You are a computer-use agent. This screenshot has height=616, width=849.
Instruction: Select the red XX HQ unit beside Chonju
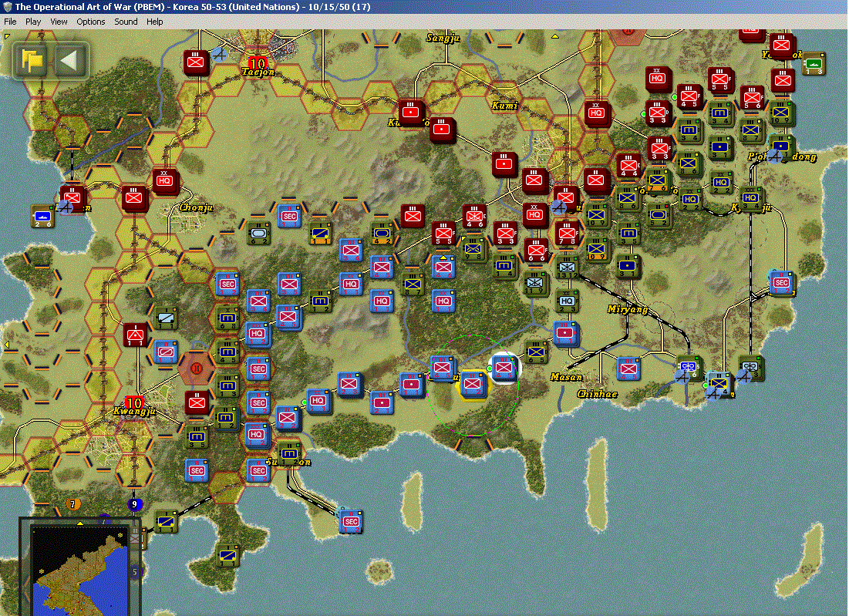[164, 181]
